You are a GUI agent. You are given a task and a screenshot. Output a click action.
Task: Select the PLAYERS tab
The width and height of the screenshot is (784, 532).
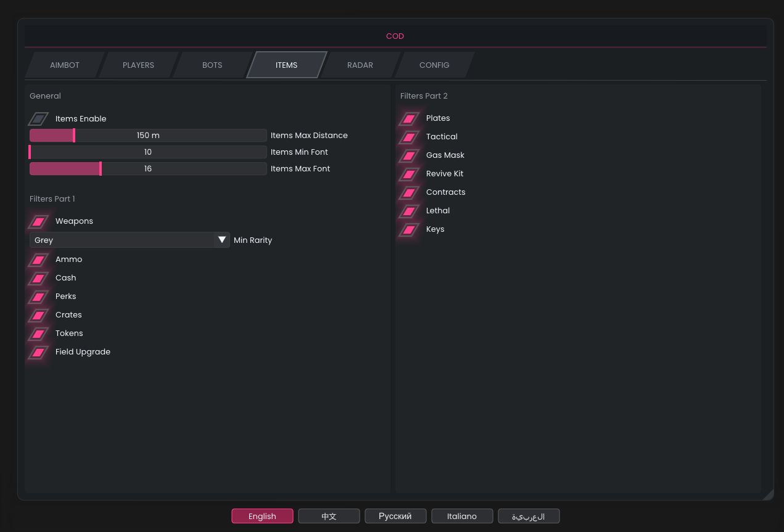(138, 65)
